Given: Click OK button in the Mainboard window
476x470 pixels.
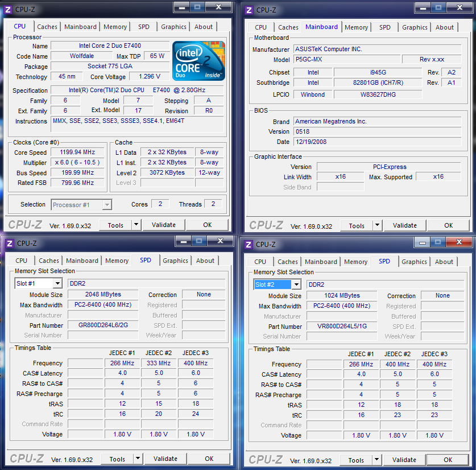Looking at the screenshot, I should [448, 225].
